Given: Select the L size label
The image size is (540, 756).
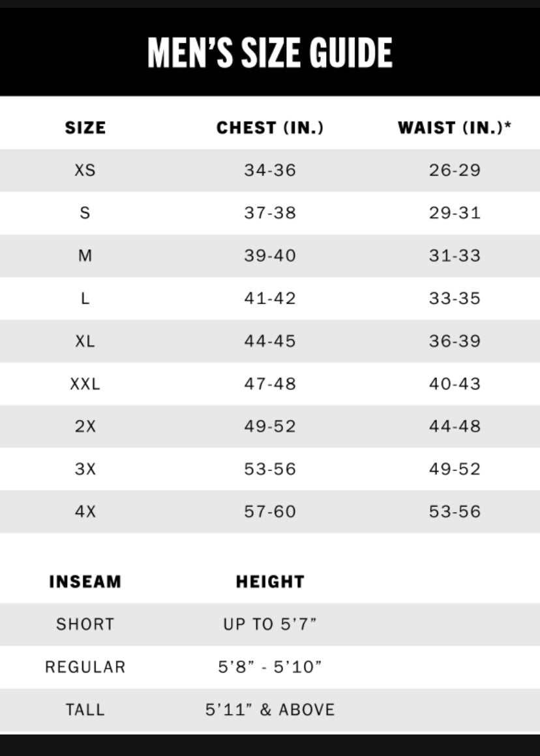Looking at the screenshot, I should pos(85,299).
